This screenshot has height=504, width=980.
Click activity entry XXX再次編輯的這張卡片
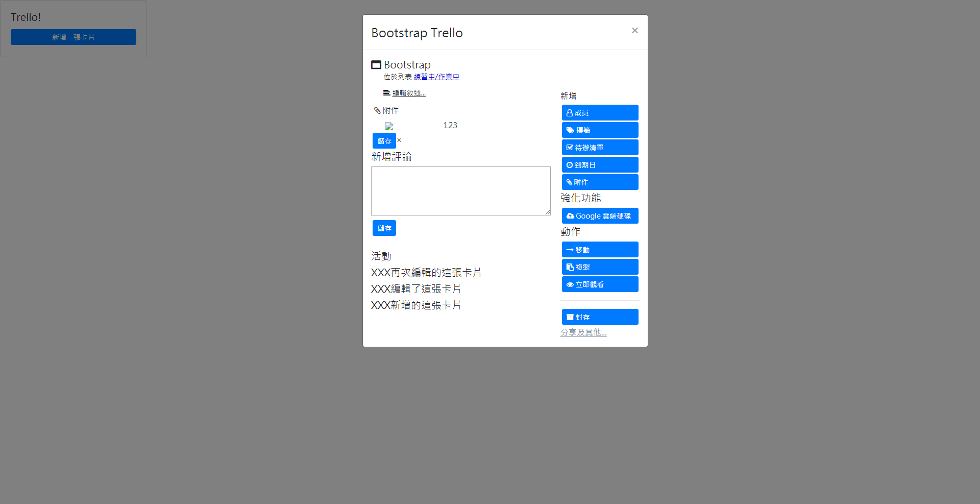pos(426,273)
